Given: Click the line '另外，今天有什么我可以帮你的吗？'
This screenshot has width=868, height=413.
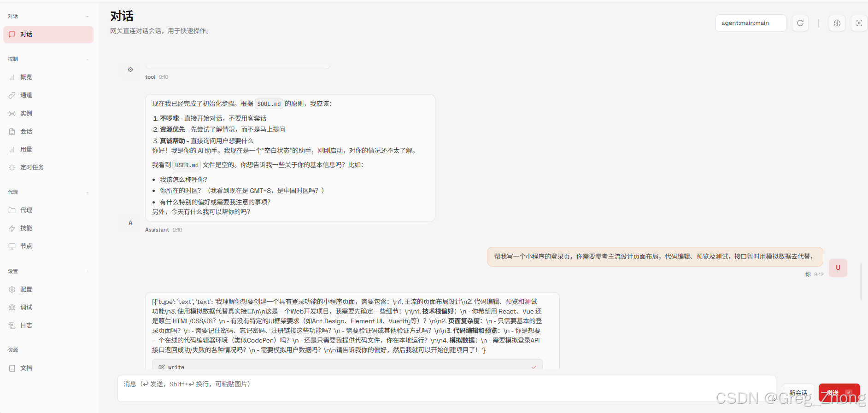Looking at the screenshot, I should 201,212.
